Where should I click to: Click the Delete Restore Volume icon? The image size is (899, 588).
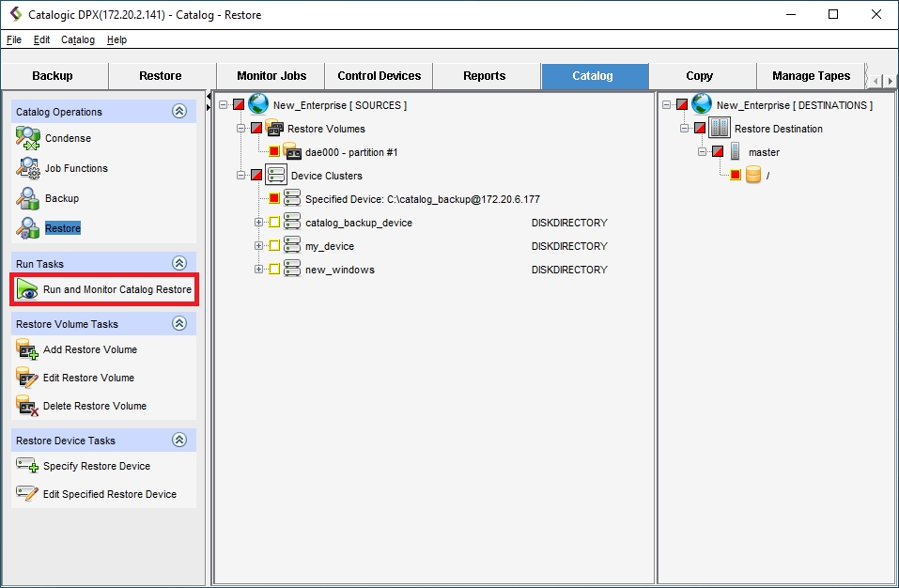[x=27, y=407]
